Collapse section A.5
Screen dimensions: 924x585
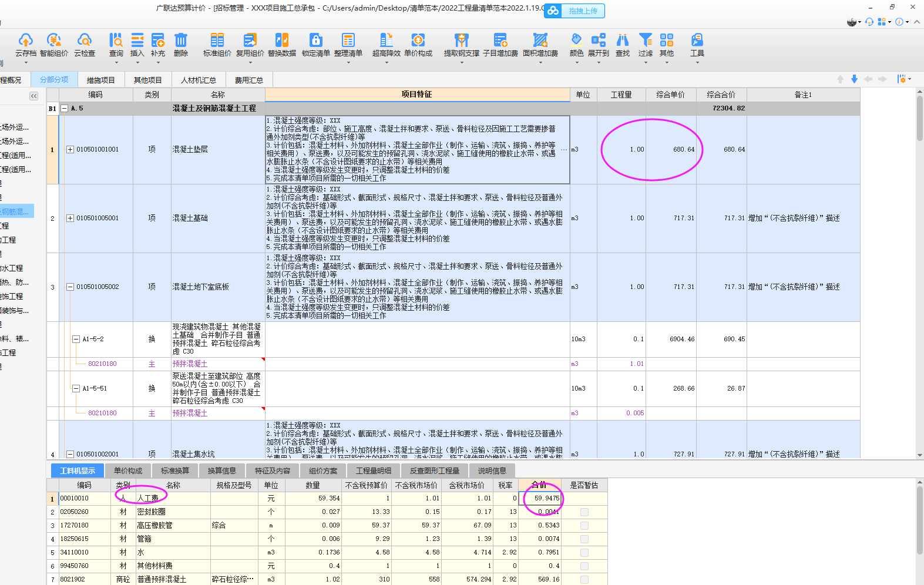[65, 109]
